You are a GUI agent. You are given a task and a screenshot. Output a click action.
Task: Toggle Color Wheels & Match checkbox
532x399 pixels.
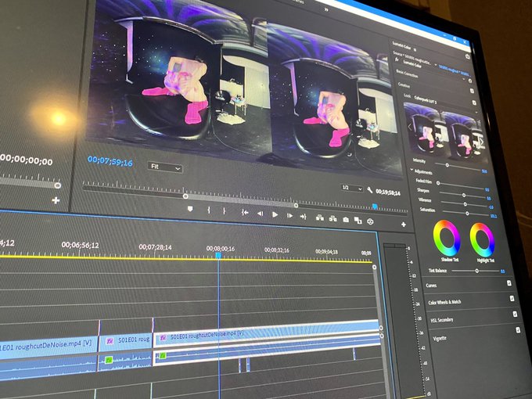coord(512,299)
